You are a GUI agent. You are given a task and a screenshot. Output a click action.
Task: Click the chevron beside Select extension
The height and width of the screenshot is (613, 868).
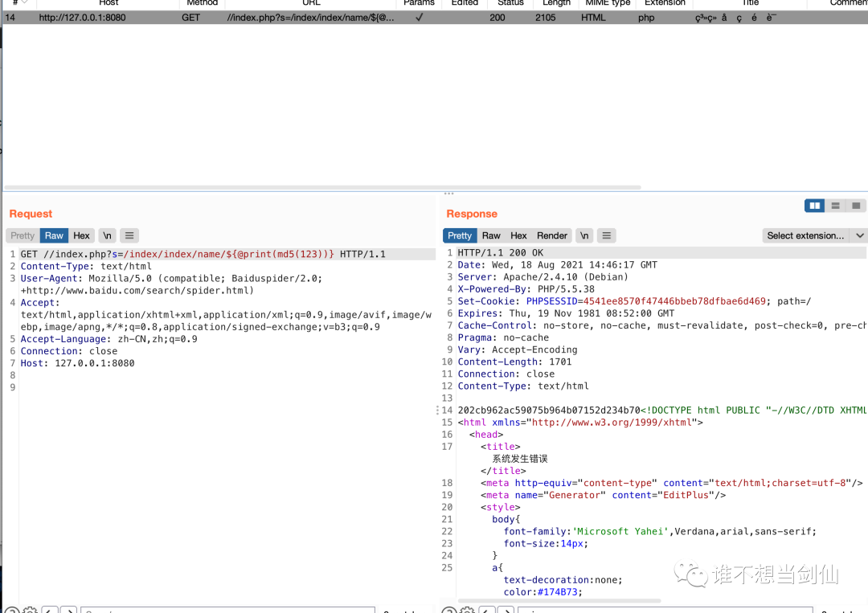pos(860,235)
